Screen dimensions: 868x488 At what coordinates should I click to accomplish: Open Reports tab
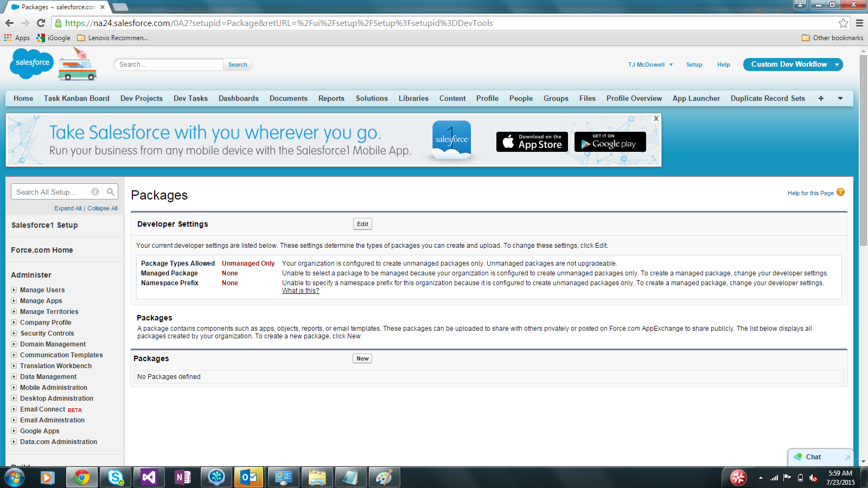click(x=331, y=98)
